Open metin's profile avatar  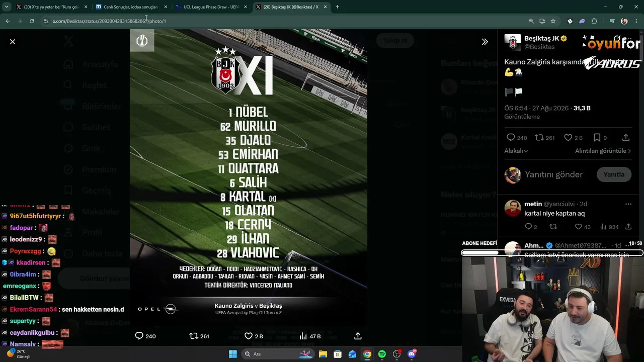point(513,208)
